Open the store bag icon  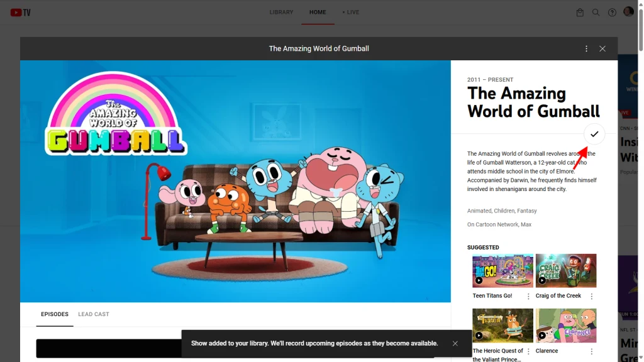point(580,12)
